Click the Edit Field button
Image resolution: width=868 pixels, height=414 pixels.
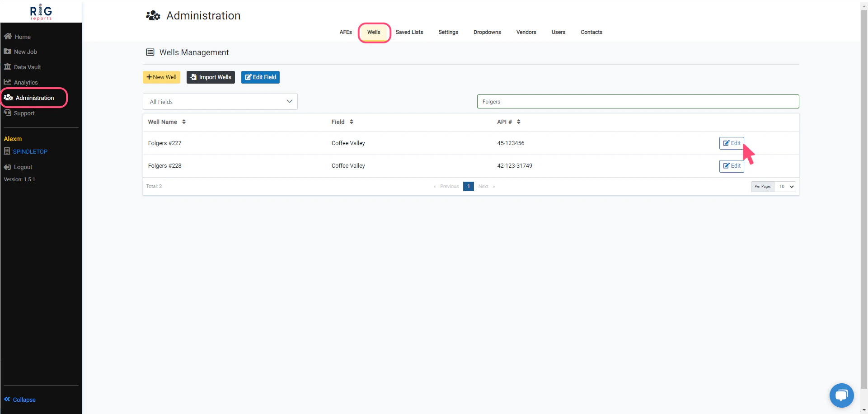(260, 77)
